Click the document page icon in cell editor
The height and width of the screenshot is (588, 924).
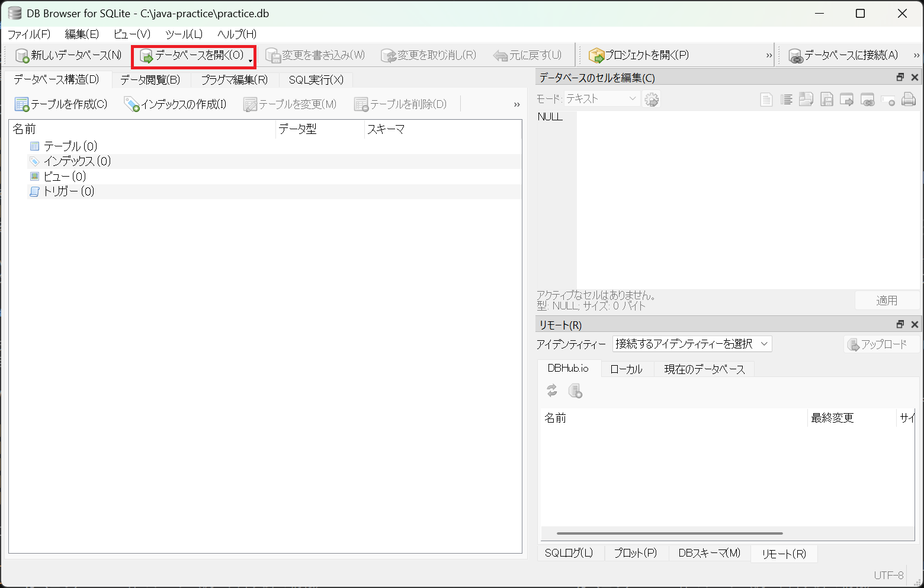[766, 100]
